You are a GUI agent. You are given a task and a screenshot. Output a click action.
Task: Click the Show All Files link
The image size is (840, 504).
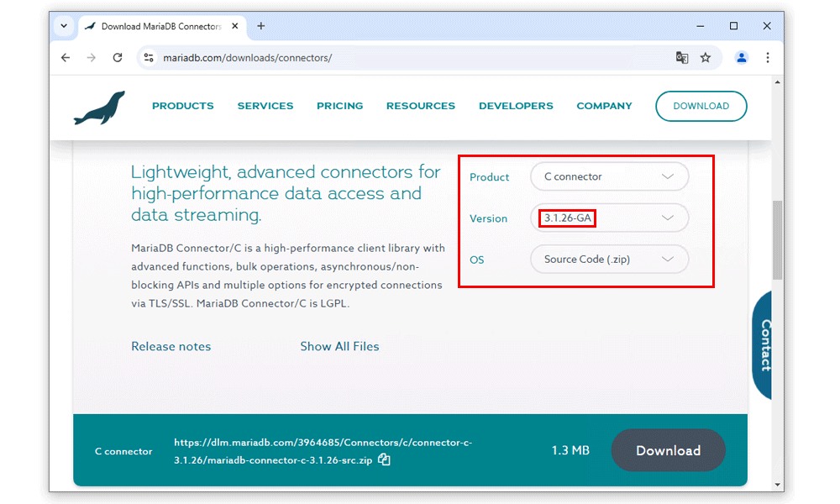[x=339, y=347]
